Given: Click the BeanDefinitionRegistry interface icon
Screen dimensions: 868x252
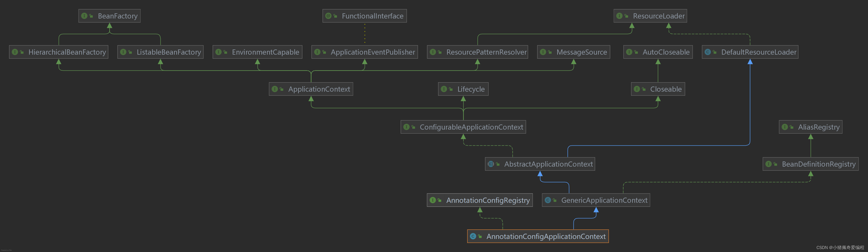Looking at the screenshot, I should click(769, 164).
